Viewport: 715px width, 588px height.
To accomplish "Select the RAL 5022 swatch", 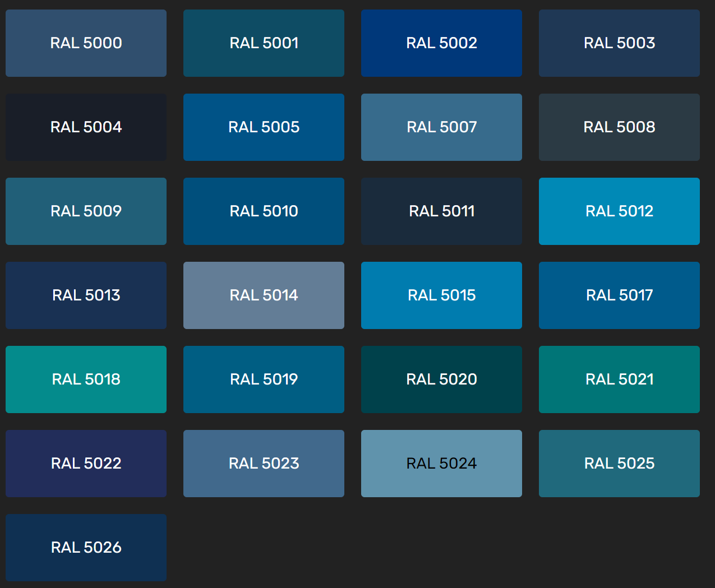I will pos(86,464).
